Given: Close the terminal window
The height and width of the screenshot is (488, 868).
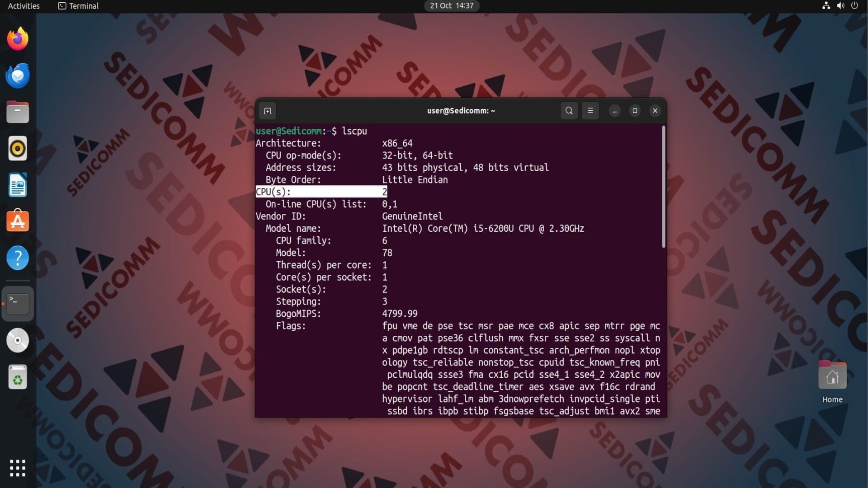Looking at the screenshot, I should [655, 111].
